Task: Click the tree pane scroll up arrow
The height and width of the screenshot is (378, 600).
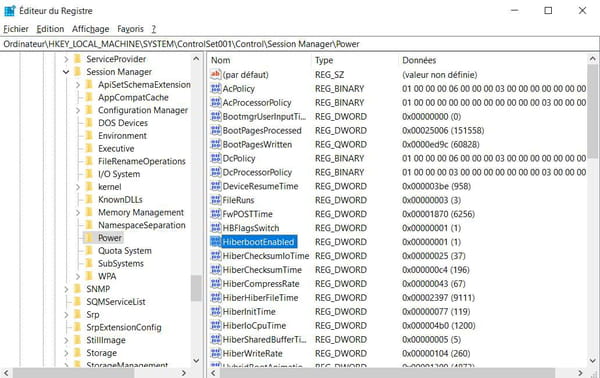Action: coord(196,59)
